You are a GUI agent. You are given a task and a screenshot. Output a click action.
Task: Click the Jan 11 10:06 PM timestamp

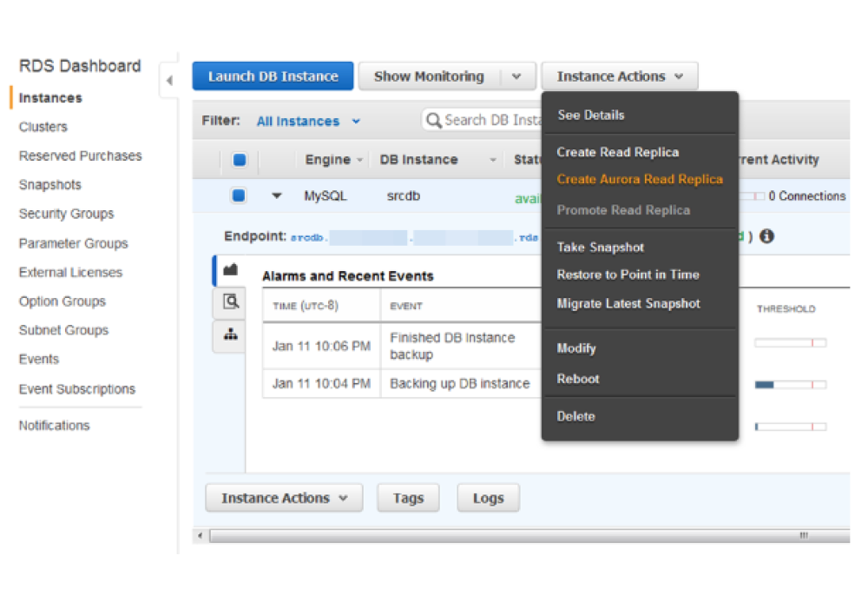coord(321,347)
